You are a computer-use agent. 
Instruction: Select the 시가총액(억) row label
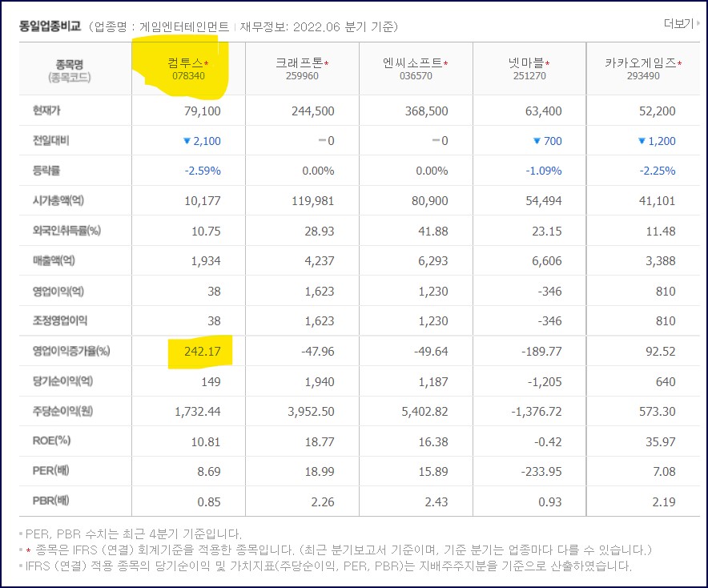coord(58,200)
